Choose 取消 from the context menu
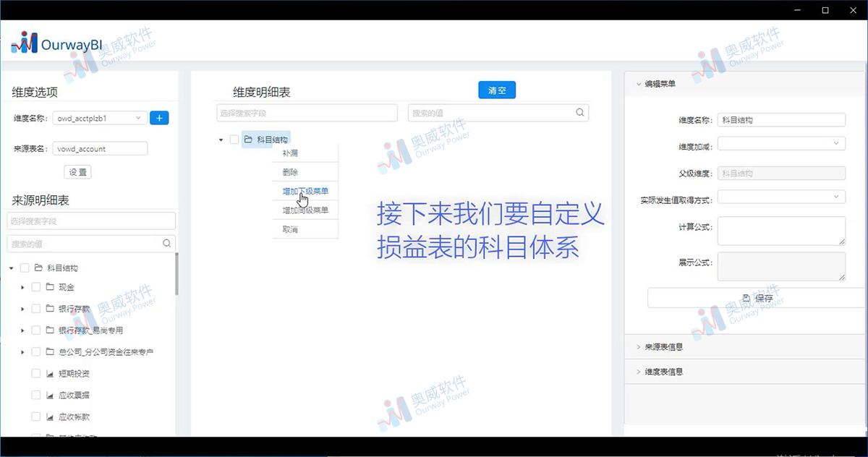 pos(305,229)
